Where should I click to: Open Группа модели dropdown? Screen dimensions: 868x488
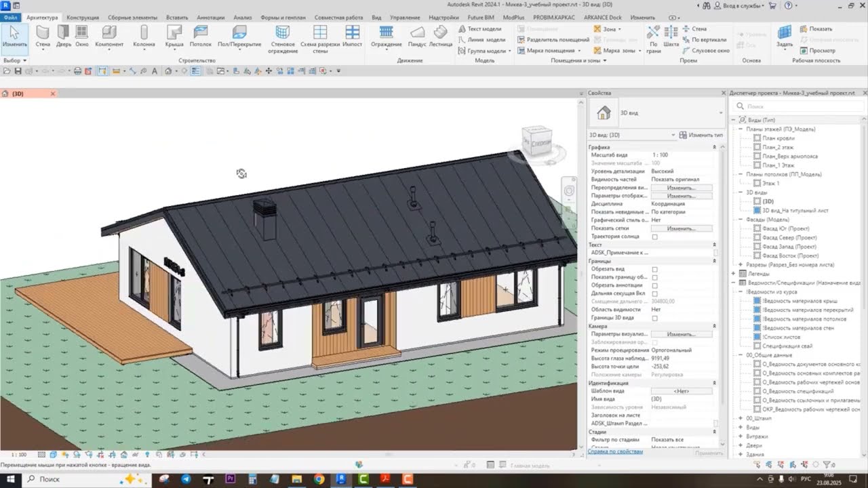pyautogui.click(x=484, y=51)
